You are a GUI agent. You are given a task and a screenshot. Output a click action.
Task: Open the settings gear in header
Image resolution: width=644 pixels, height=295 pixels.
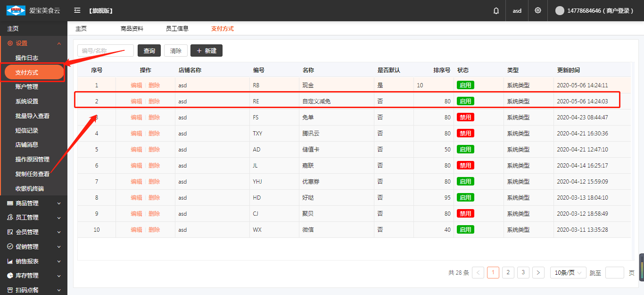[538, 10]
